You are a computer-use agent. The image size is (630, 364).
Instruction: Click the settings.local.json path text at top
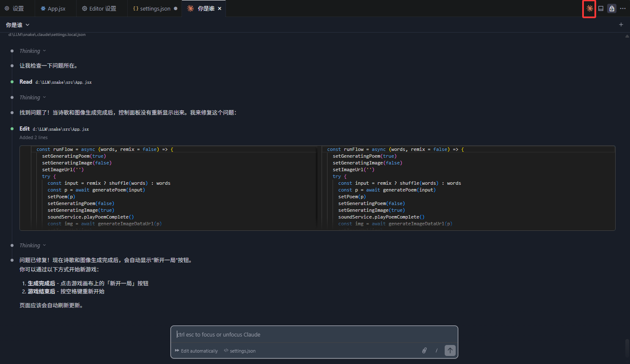click(47, 34)
